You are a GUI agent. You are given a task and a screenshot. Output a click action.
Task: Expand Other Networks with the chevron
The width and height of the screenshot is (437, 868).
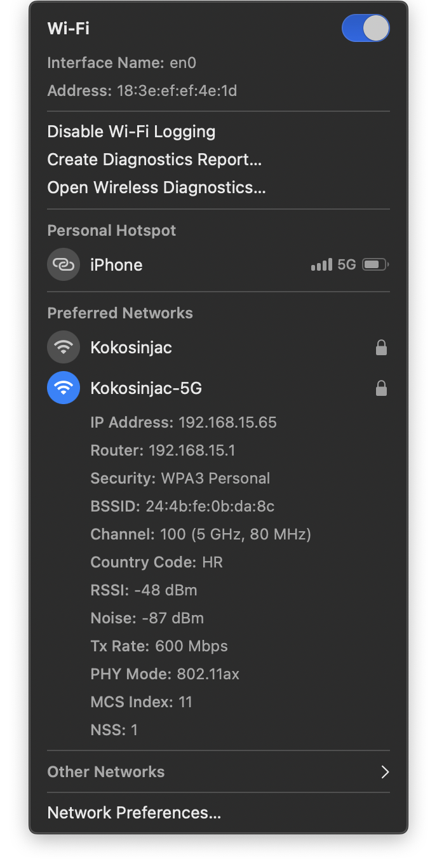click(x=384, y=772)
